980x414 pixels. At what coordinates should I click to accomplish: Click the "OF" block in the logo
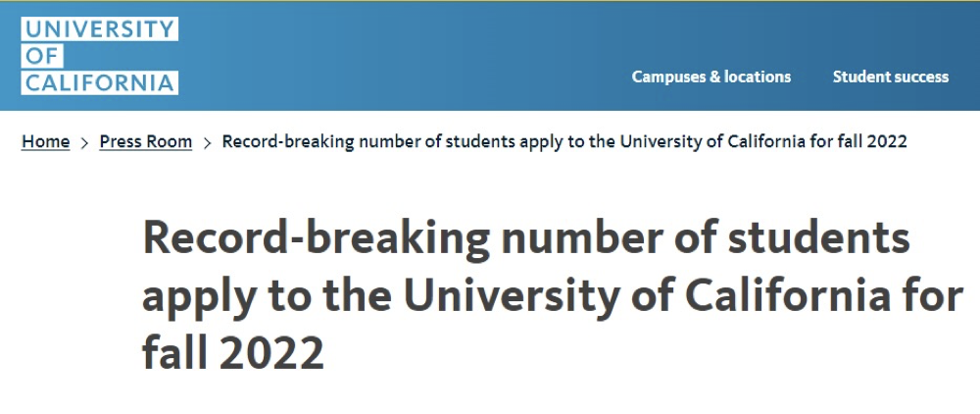pyautogui.click(x=40, y=56)
